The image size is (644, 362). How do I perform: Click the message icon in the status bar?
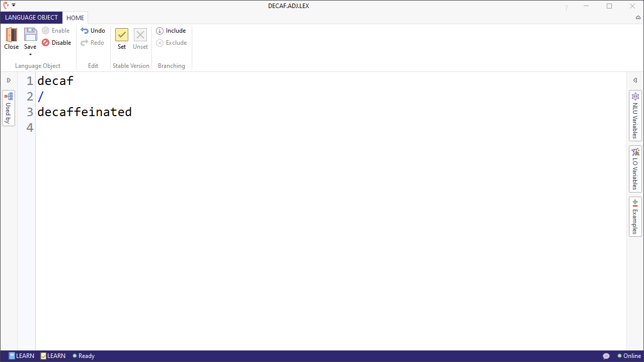606,355
